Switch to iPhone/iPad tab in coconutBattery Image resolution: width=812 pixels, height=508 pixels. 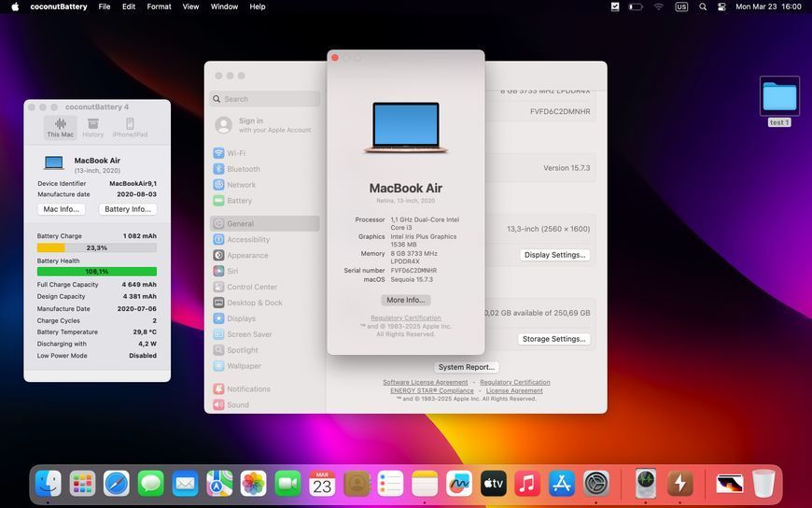[130, 128]
